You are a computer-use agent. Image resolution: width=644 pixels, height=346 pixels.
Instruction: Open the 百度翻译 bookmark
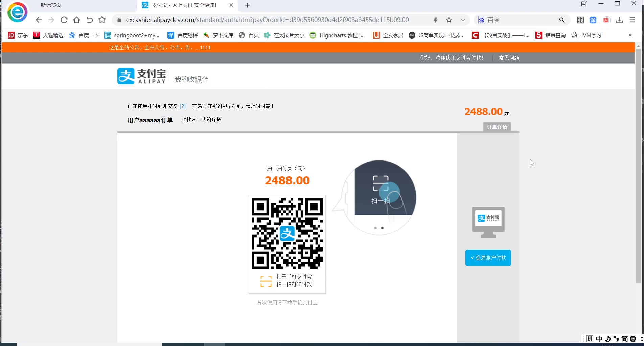pyautogui.click(x=183, y=35)
